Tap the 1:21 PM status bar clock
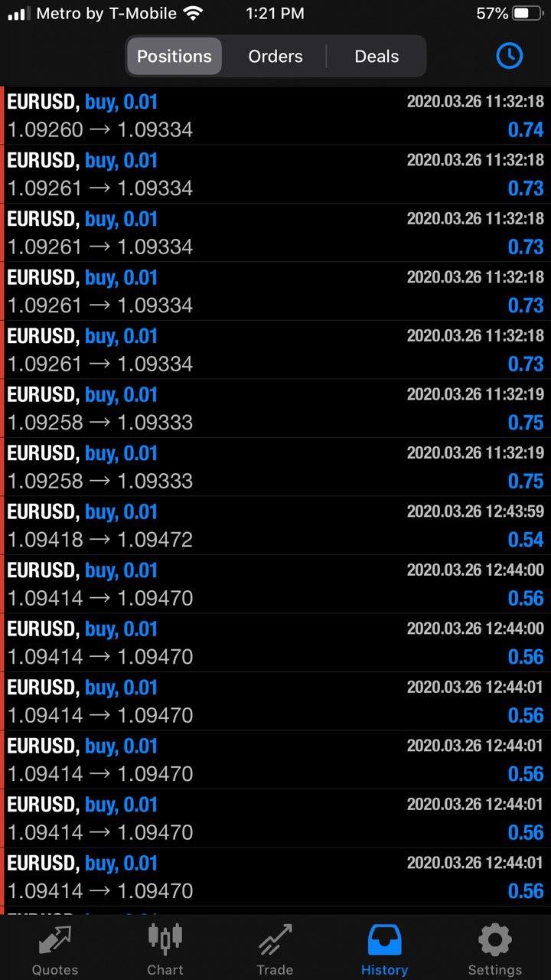 coord(275,14)
